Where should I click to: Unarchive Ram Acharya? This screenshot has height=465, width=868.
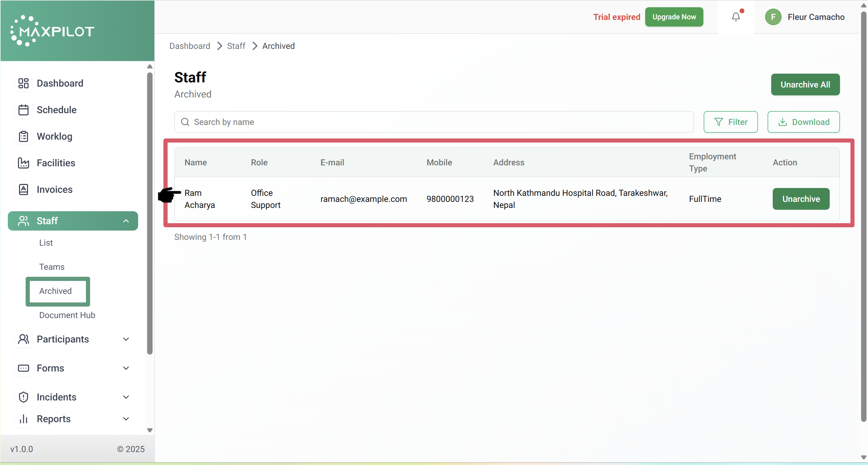pyautogui.click(x=800, y=199)
